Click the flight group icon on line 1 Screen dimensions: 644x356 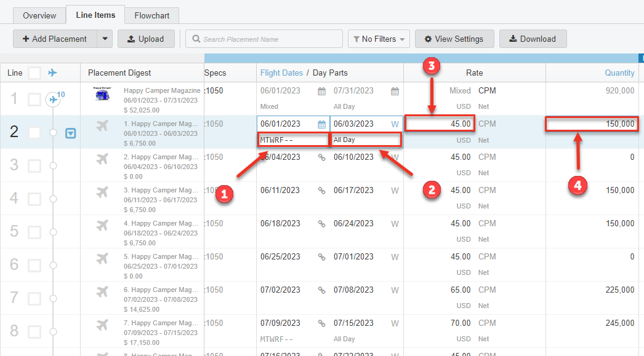click(x=54, y=100)
